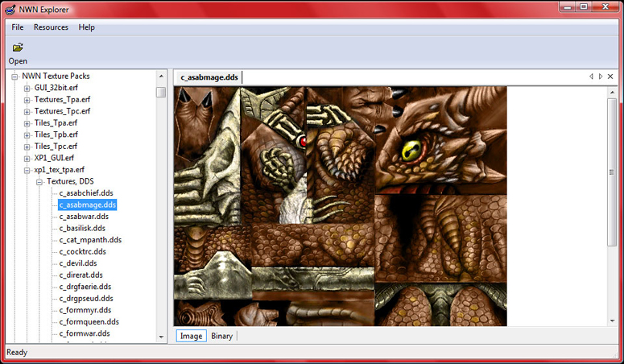Click the Textures_Tpa.erf label
This screenshot has width=624, height=364.
pos(63,99)
